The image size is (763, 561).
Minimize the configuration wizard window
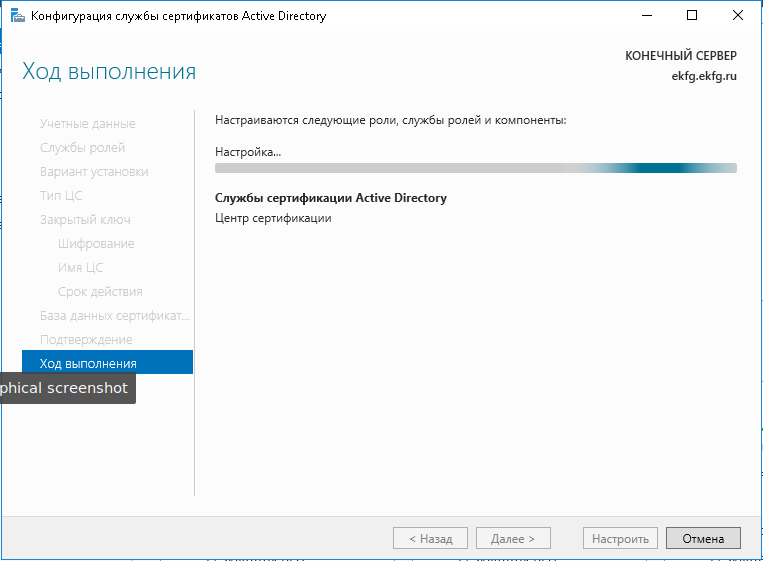point(646,16)
